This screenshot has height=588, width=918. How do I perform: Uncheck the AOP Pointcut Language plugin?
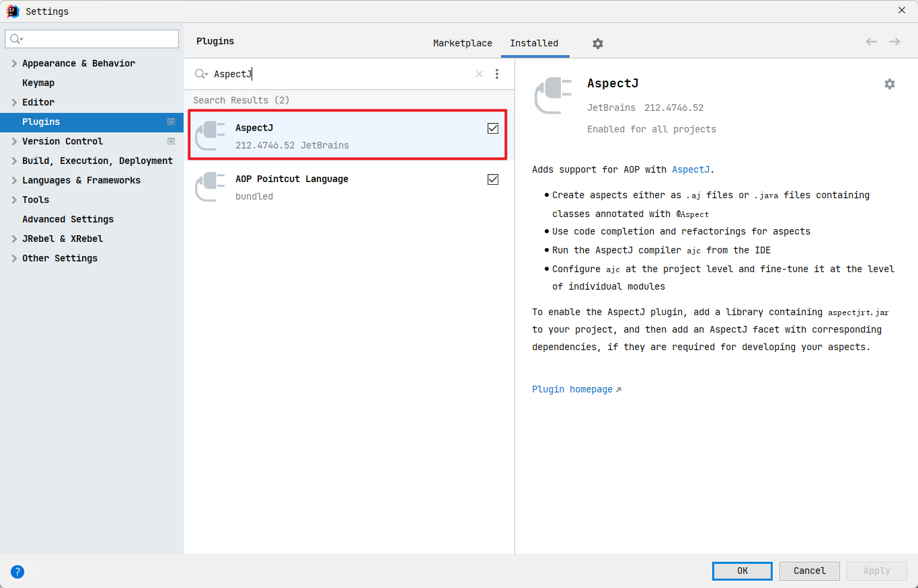[x=493, y=179]
